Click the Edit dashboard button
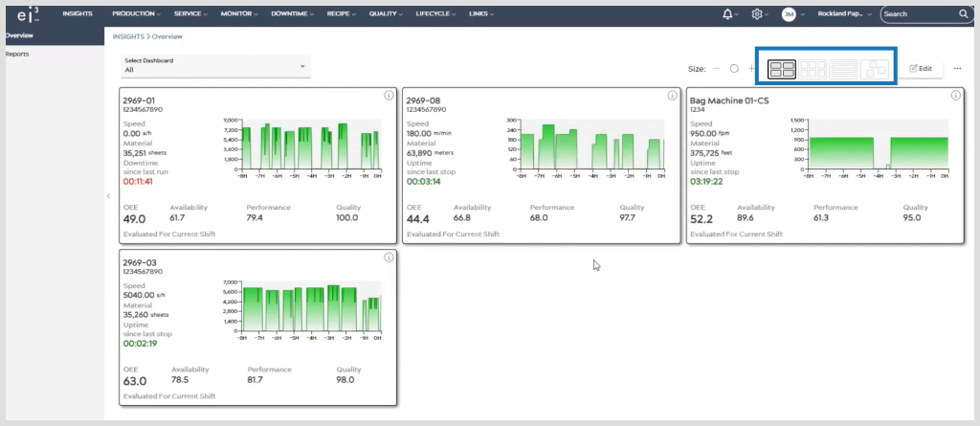980x426 pixels. coord(921,69)
